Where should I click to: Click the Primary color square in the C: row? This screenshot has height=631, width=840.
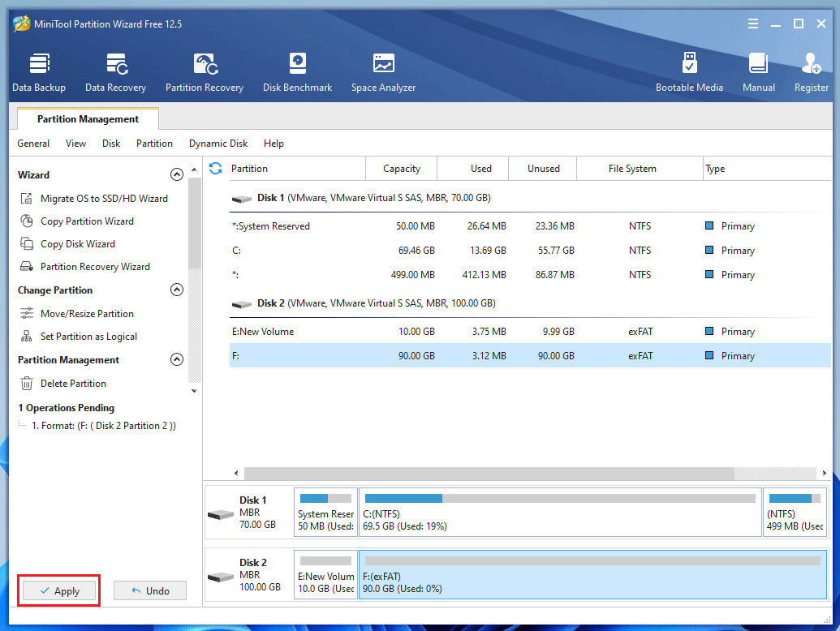coord(709,250)
